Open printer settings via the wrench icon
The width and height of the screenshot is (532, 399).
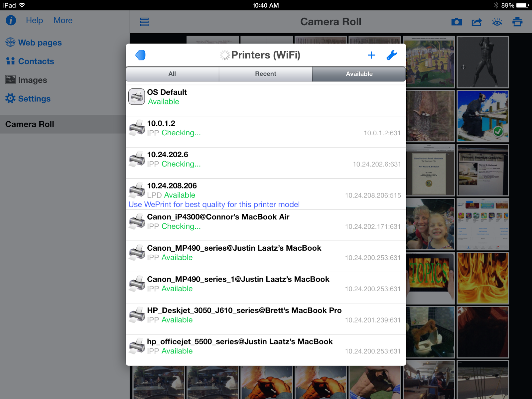392,55
